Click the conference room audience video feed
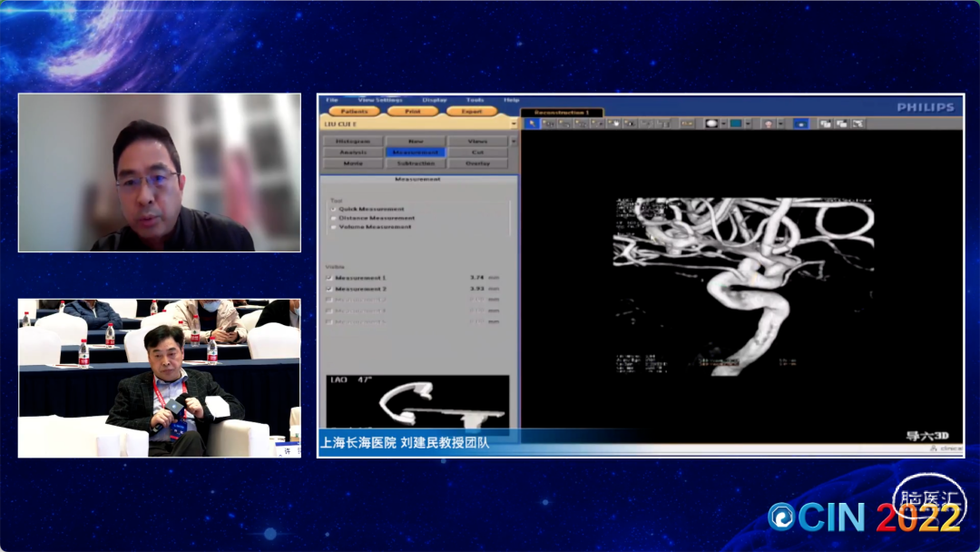 (160, 379)
